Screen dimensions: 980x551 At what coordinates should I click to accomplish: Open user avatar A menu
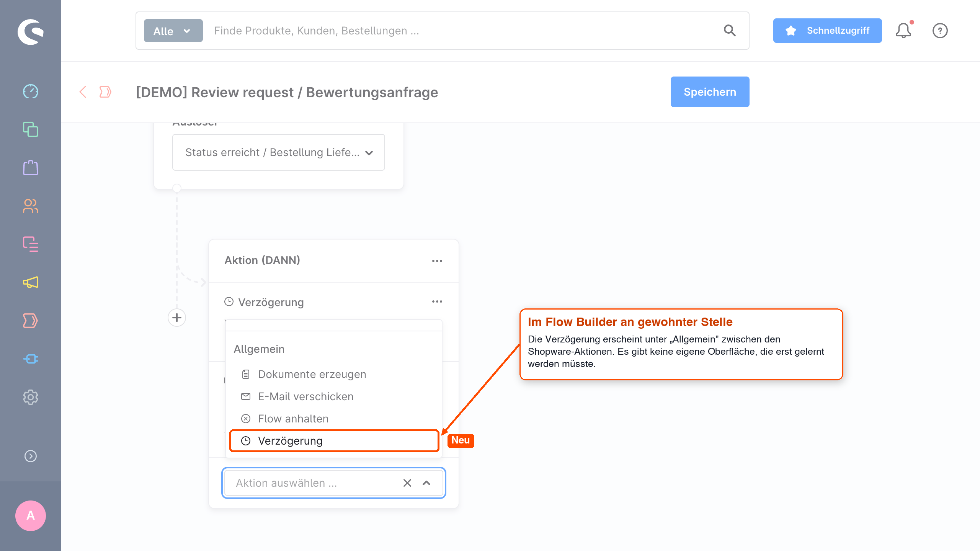pos(31,516)
